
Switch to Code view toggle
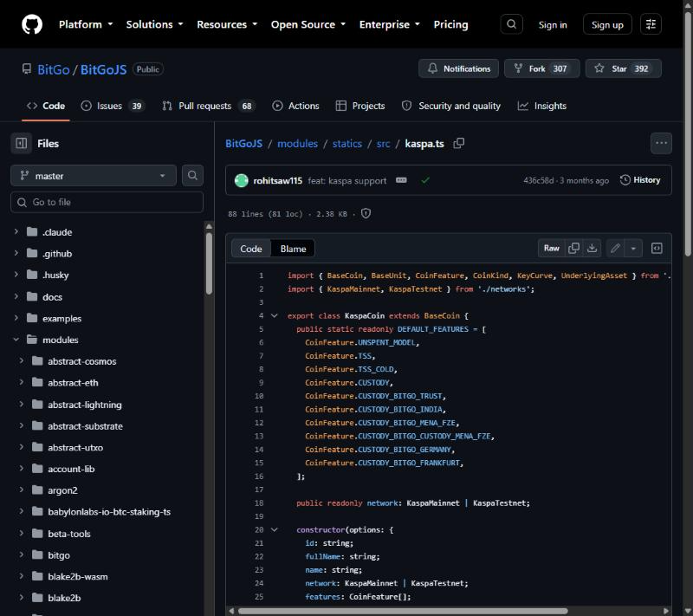[x=251, y=249]
